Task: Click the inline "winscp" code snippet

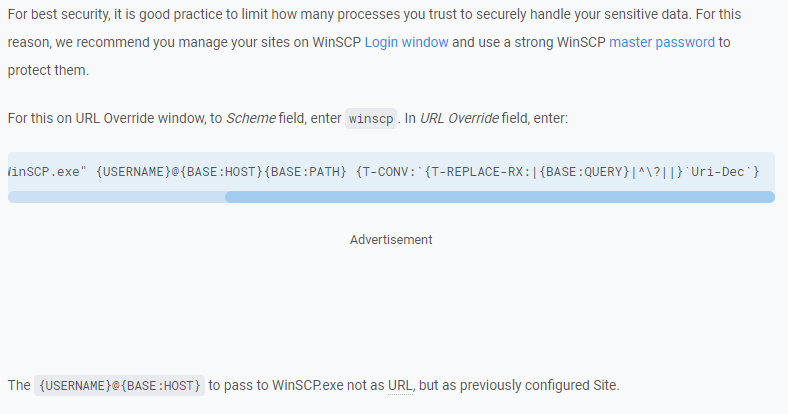Action: coord(371,118)
